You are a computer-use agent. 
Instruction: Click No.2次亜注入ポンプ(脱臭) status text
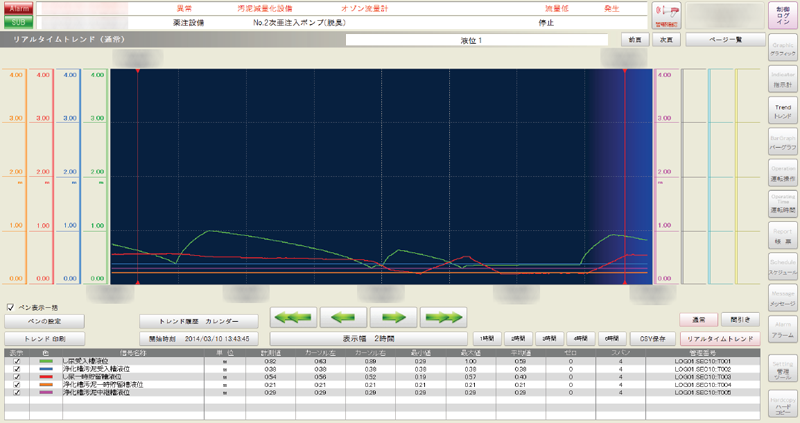pos(299,23)
